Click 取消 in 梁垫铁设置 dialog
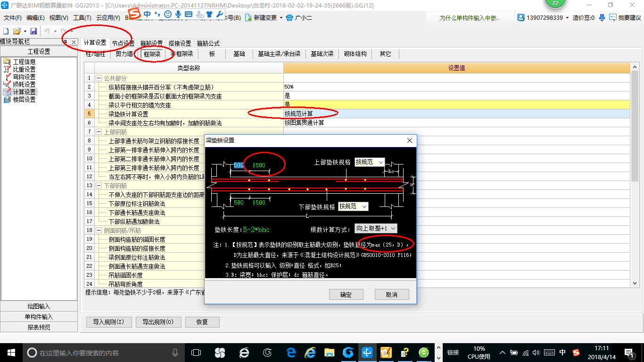The height and width of the screenshot is (362, 644). click(392, 295)
